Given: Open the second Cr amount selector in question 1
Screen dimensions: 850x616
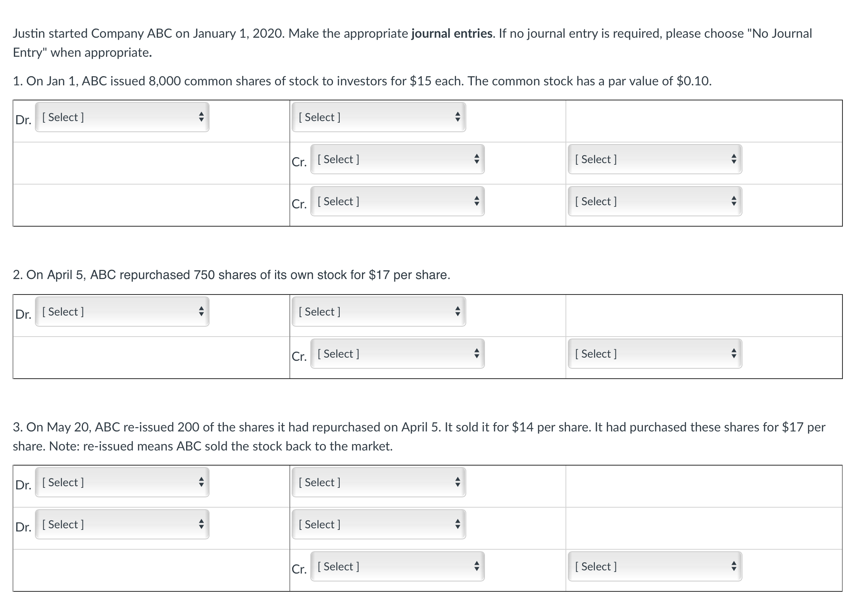Looking at the screenshot, I should point(654,202).
